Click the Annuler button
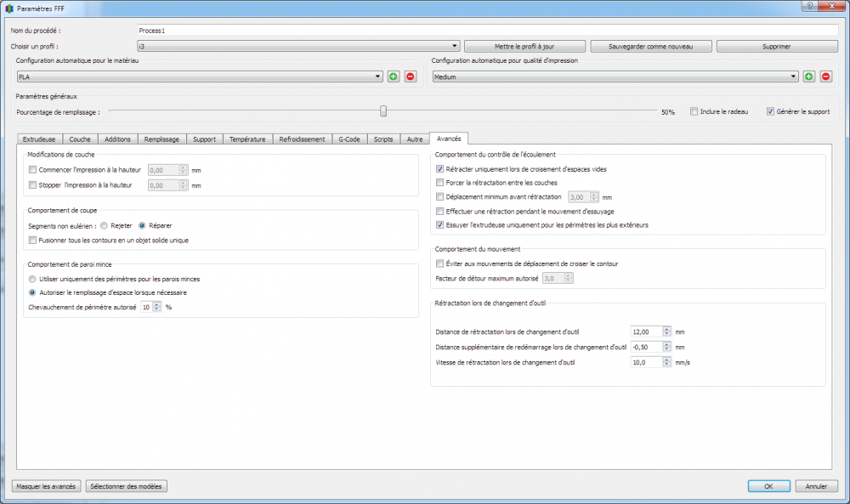Viewport: 850px width, 504px height. pos(816,486)
